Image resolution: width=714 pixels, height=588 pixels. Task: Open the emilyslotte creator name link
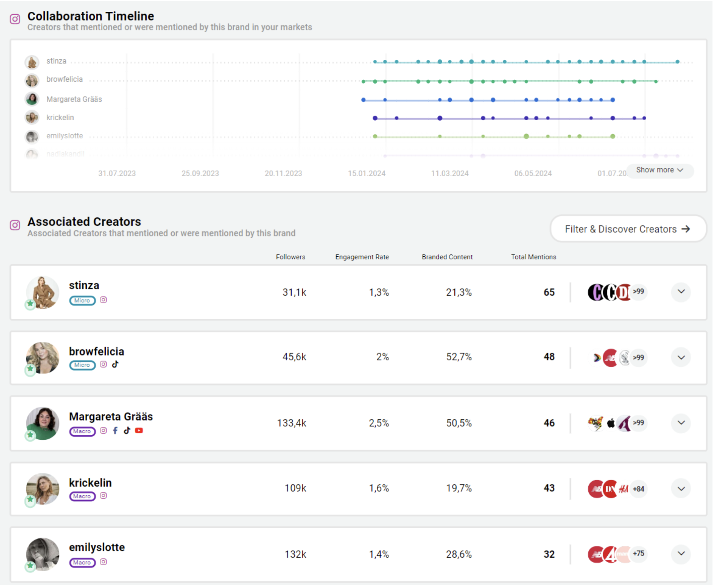pyautogui.click(x=97, y=547)
